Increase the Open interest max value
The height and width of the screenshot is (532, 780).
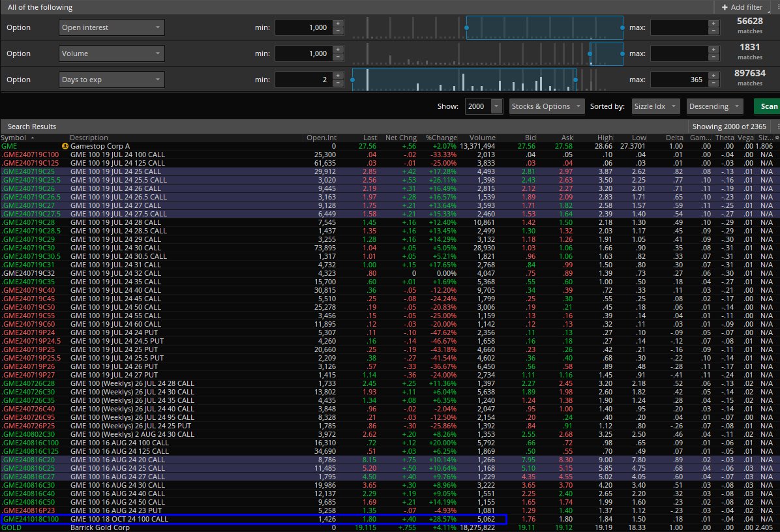[x=714, y=23]
